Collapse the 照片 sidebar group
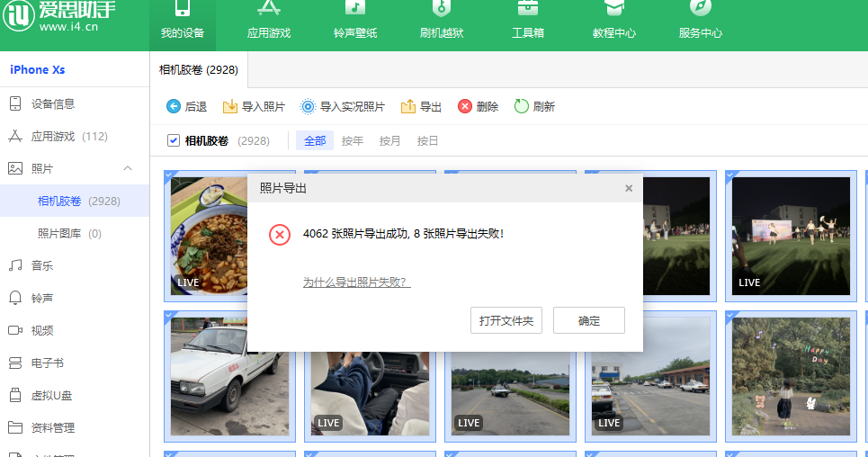The width and height of the screenshot is (868, 457). [x=128, y=168]
